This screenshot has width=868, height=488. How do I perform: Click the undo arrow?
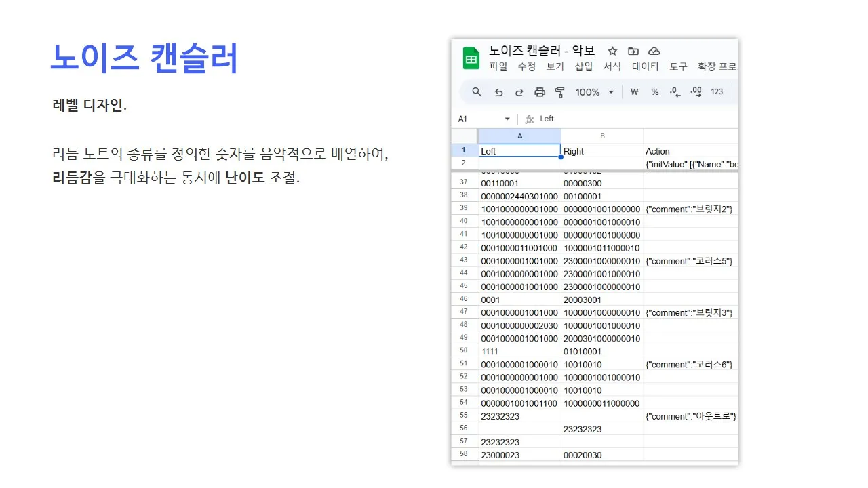pos(498,92)
